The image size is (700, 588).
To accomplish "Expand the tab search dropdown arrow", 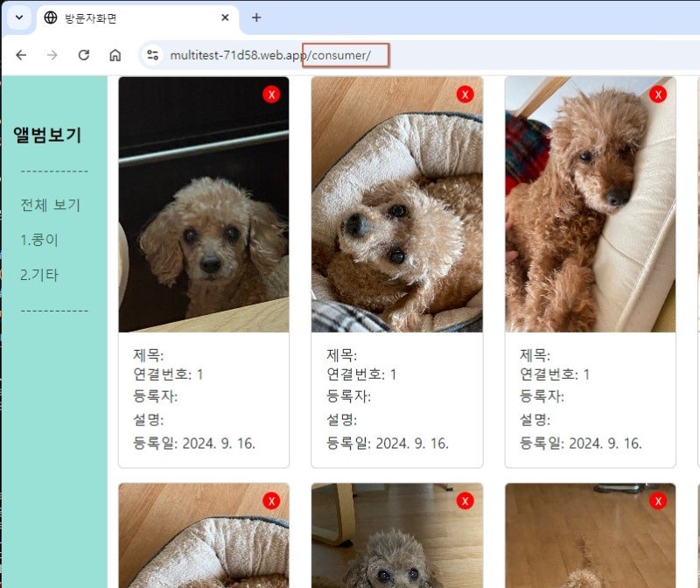I will [x=19, y=17].
